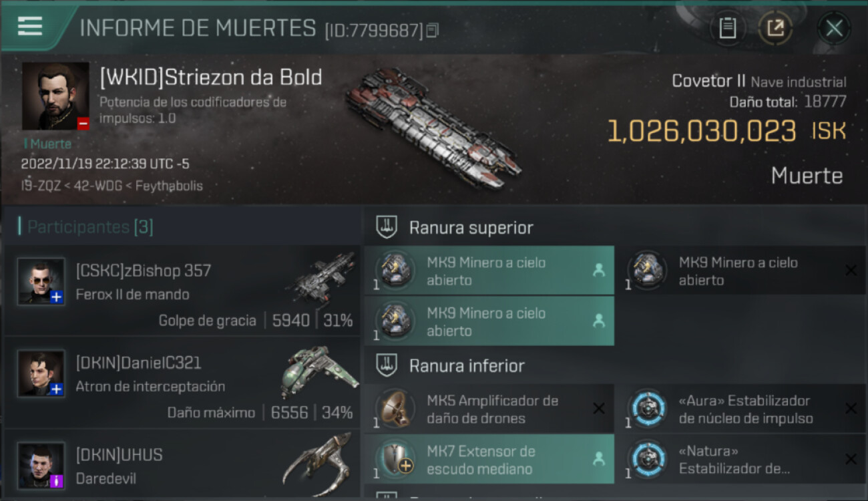Select MK7 Extensor de escudo mediano

(489, 459)
